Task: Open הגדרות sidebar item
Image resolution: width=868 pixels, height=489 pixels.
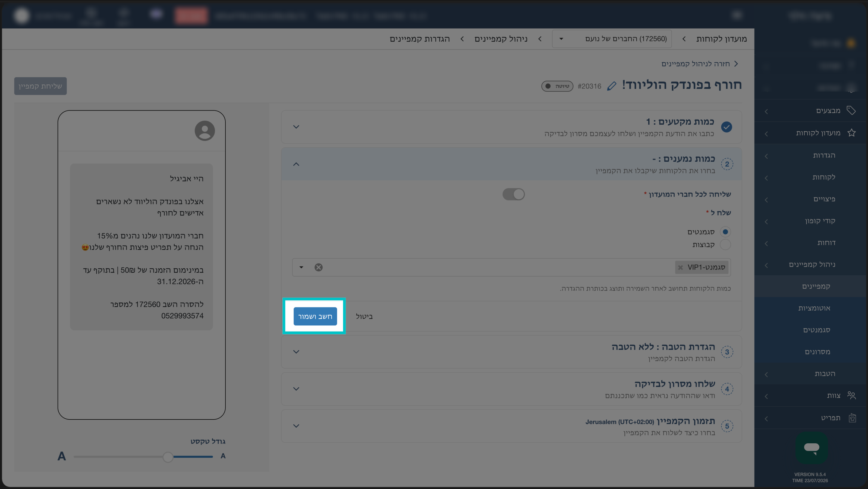Action: pos(811,155)
